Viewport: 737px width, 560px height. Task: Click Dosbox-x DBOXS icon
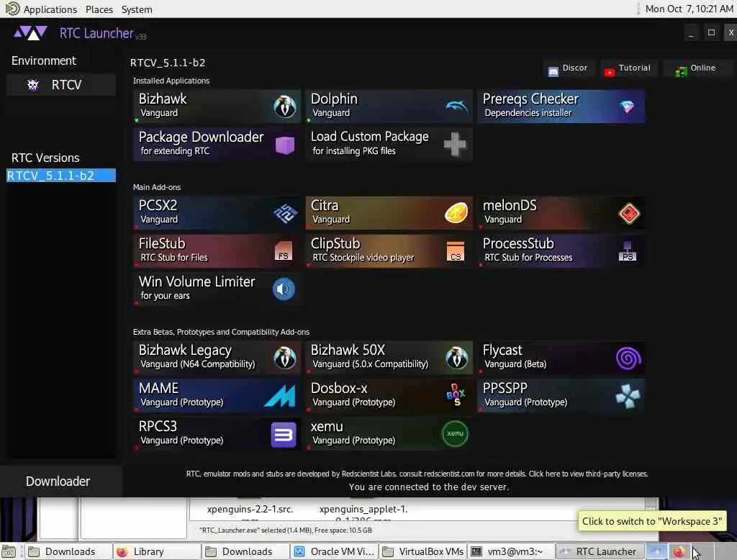click(x=456, y=395)
